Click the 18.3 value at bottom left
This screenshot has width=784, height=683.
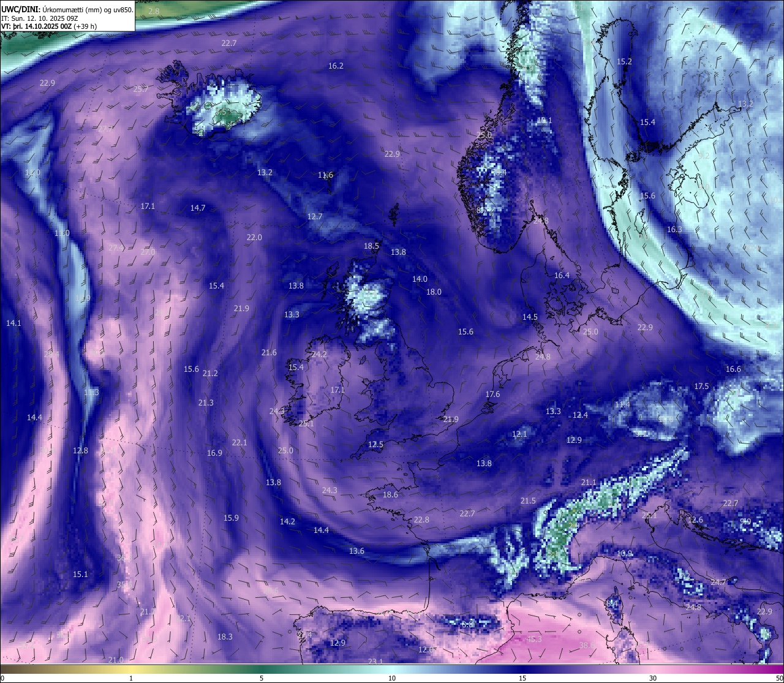point(225,637)
